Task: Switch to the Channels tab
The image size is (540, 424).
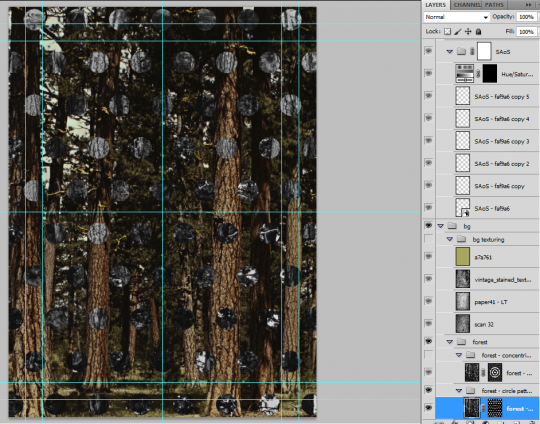Action: [x=467, y=5]
